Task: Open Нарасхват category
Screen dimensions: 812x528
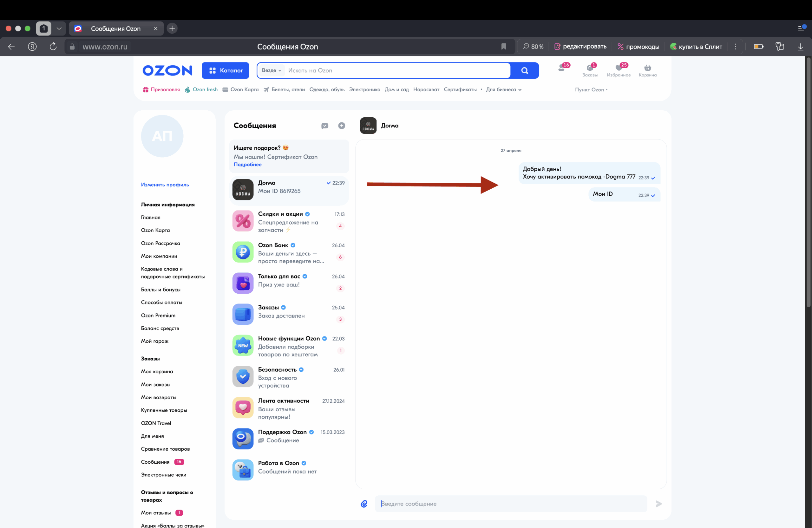Action: (426, 90)
